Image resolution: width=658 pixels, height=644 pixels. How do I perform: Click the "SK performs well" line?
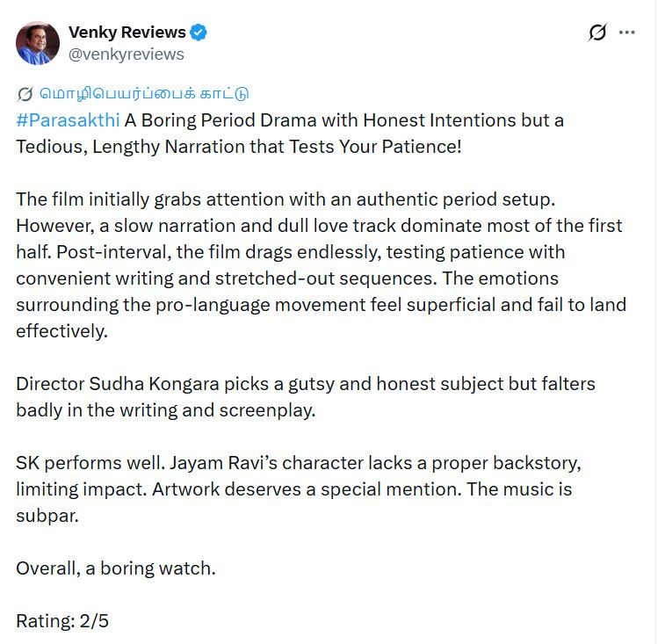pyautogui.click(x=80, y=463)
